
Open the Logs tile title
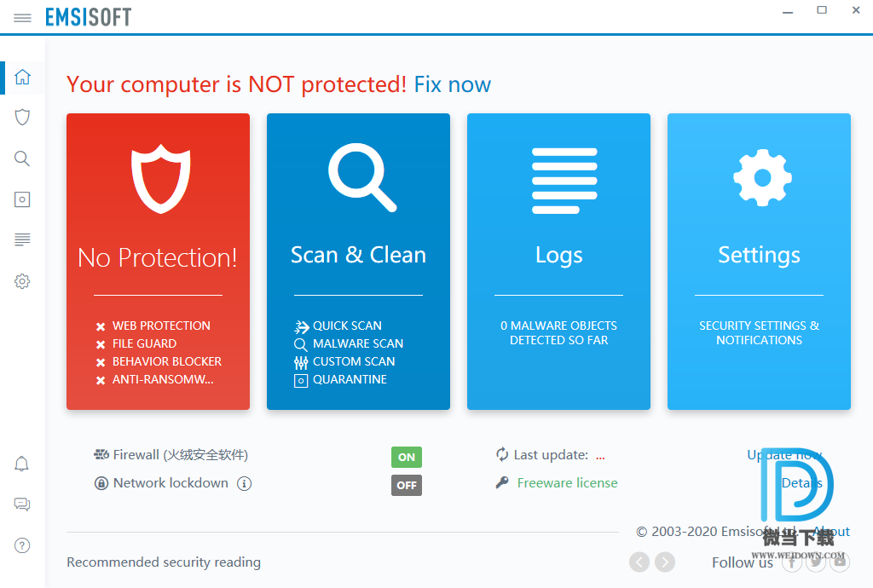tap(559, 256)
